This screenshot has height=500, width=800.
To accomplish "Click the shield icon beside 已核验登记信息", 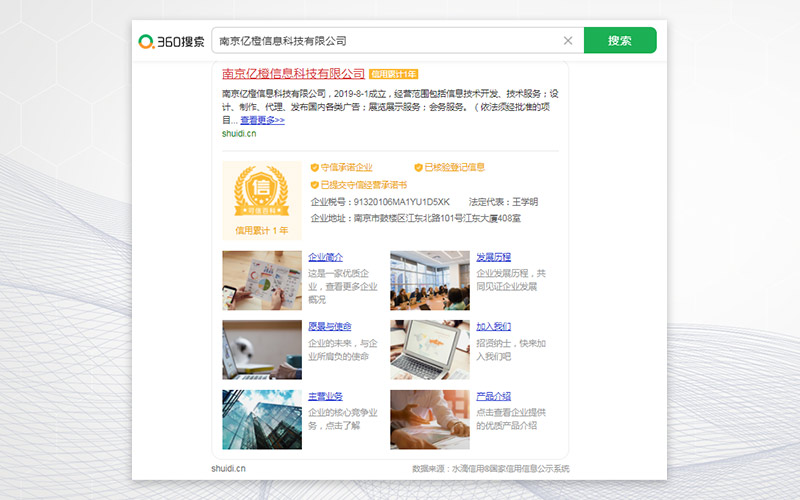I will 418,167.
